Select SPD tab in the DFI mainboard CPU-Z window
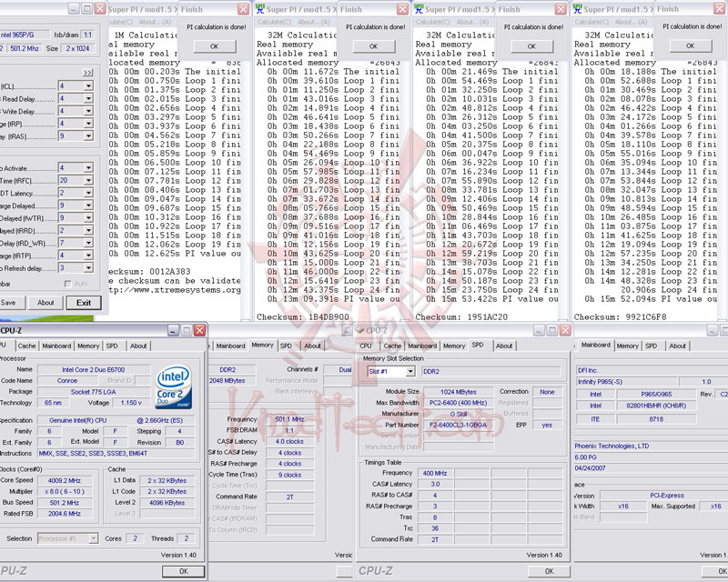This screenshot has height=582, width=728. tap(651, 346)
